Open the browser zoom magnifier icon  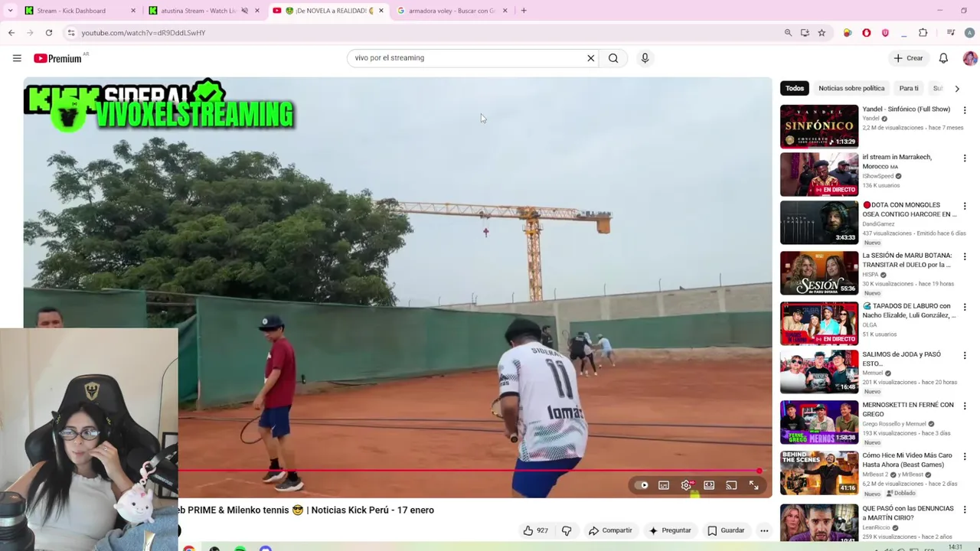(788, 33)
